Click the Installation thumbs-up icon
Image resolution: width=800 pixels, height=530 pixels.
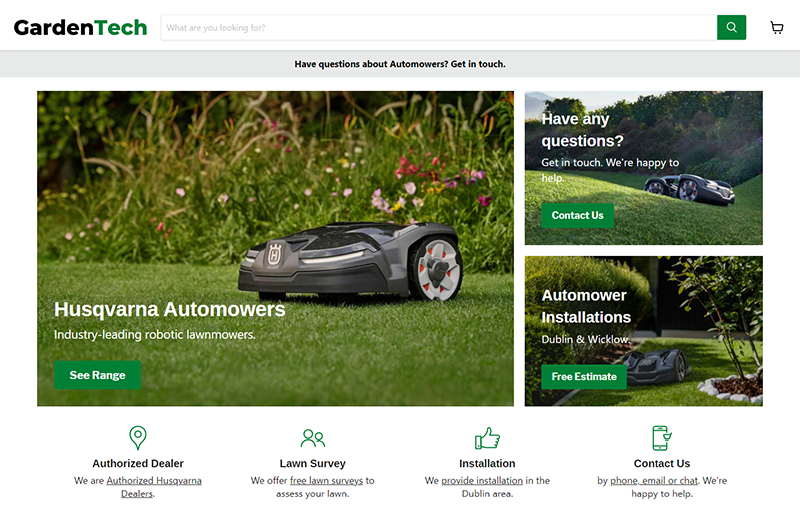pos(487,438)
